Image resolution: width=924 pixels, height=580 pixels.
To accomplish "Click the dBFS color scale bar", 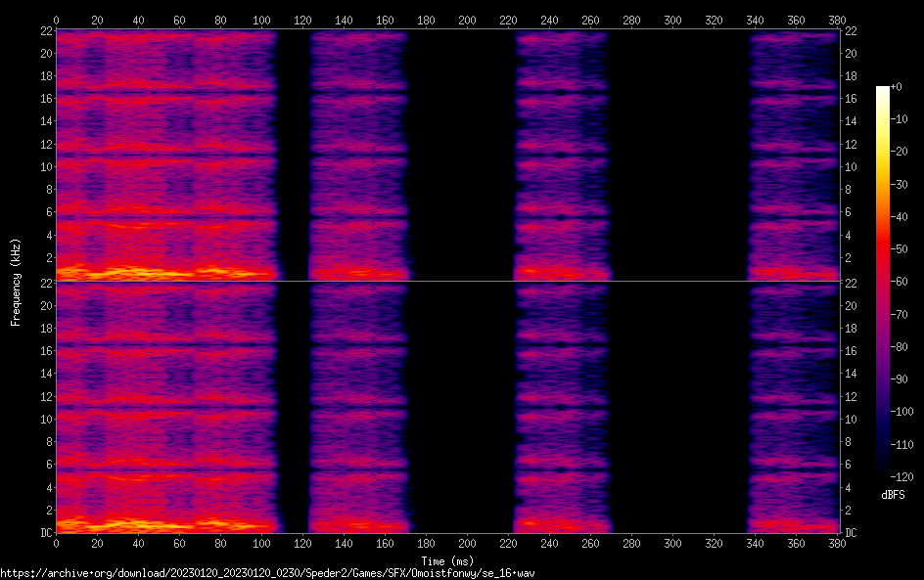I will click(883, 278).
